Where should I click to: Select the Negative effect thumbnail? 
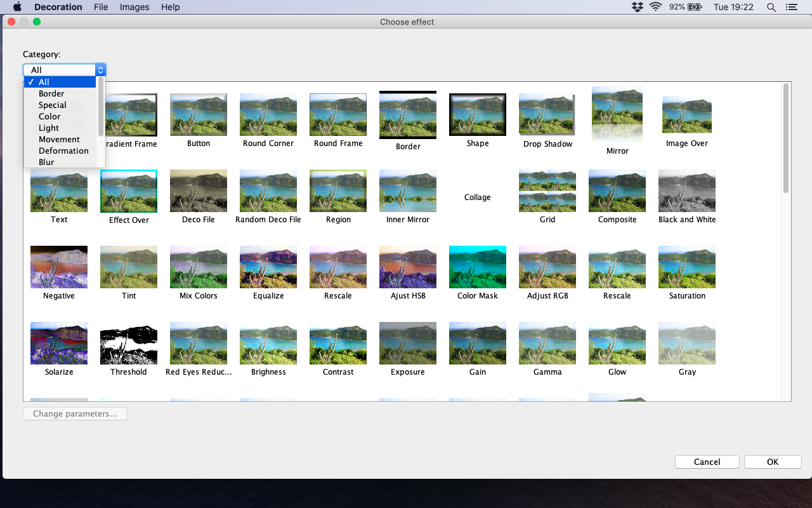coord(59,267)
